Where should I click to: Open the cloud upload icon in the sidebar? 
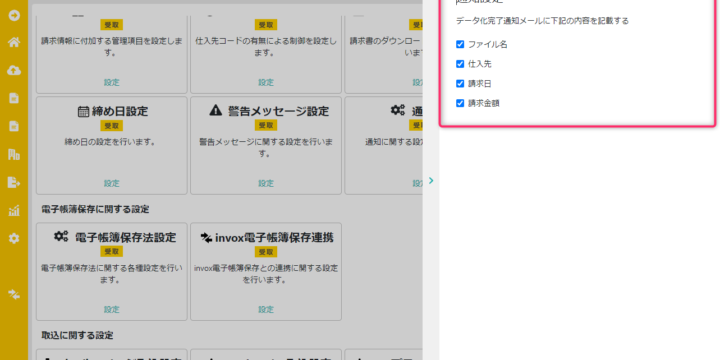click(x=14, y=70)
